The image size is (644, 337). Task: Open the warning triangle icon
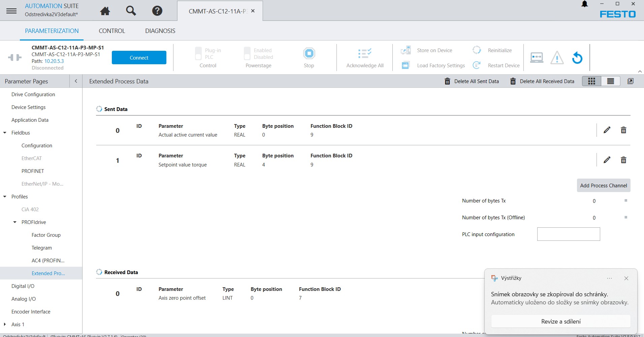tap(557, 58)
